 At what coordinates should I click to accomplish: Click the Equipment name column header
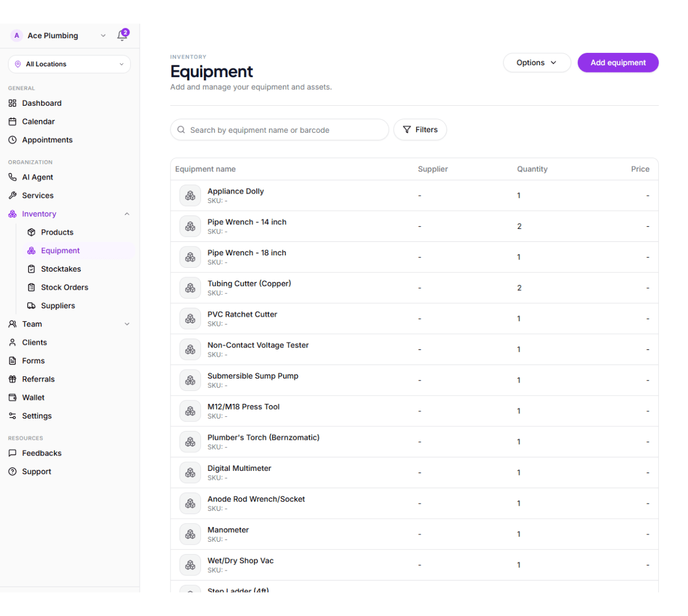click(205, 169)
